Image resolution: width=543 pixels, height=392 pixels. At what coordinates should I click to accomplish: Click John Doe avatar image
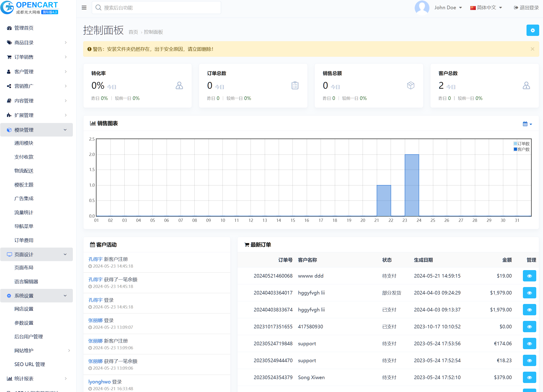422,8
